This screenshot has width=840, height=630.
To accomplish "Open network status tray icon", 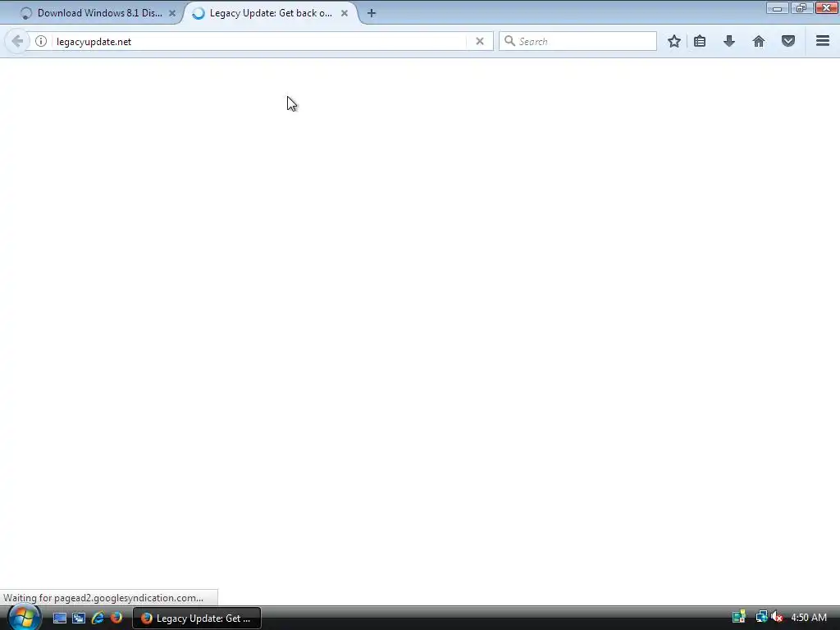I will [761, 617].
